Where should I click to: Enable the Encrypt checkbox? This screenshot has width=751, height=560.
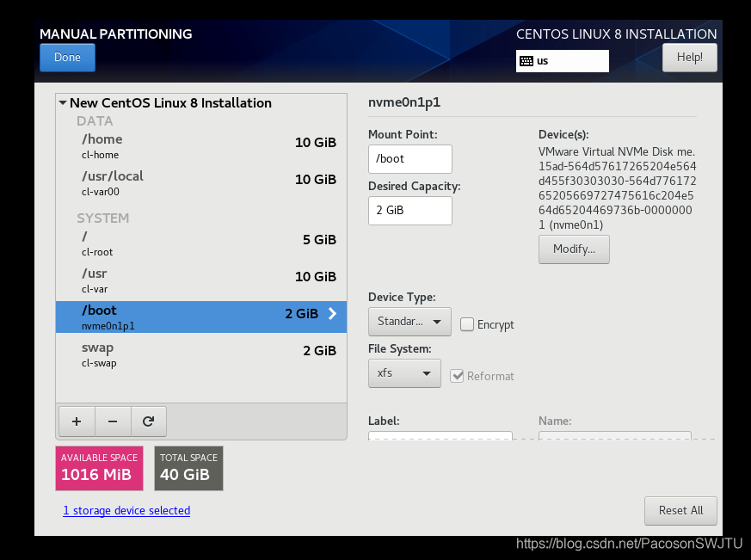tap(467, 324)
